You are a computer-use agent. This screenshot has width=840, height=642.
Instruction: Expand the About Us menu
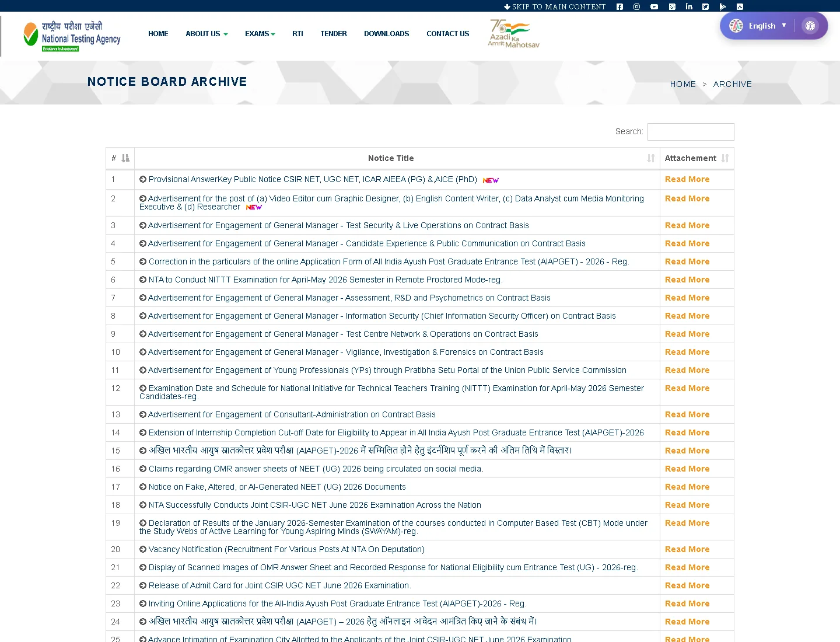coord(206,34)
